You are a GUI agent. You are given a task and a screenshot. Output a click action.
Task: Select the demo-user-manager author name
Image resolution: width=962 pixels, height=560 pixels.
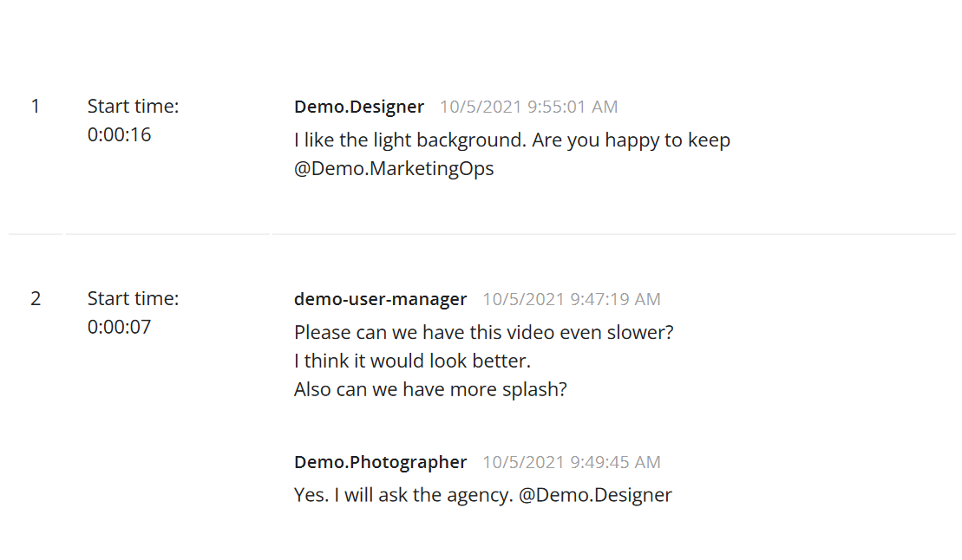point(380,299)
